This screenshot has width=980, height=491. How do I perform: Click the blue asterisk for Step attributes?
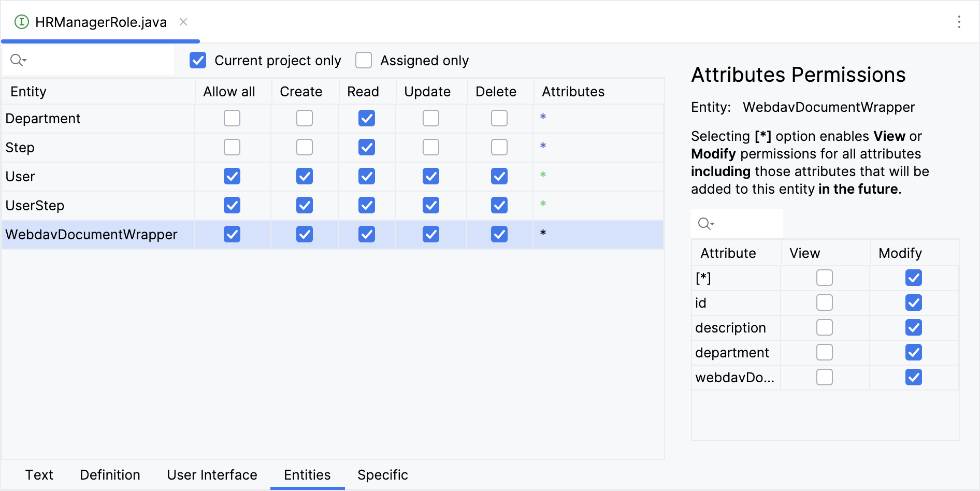tap(543, 146)
